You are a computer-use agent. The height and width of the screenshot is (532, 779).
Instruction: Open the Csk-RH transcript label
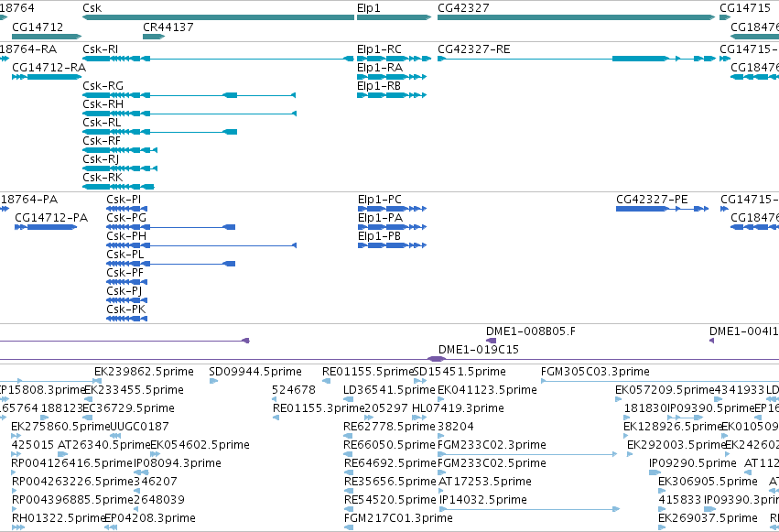pyautogui.click(x=103, y=104)
